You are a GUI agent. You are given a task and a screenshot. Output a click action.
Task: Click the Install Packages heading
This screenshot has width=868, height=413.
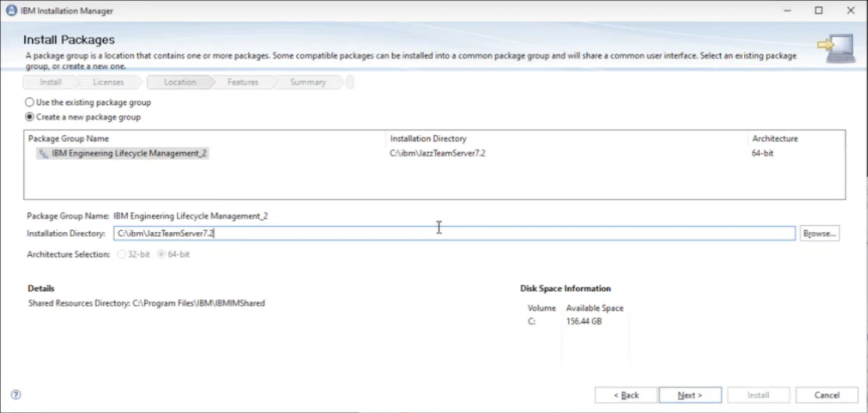pos(69,40)
